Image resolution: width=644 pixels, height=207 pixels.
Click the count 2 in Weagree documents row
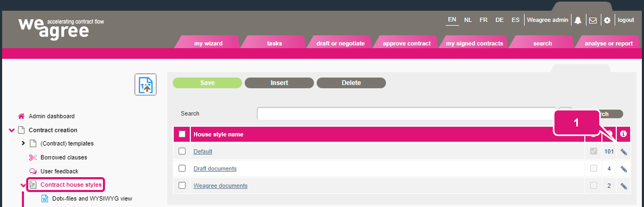click(609, 186)
